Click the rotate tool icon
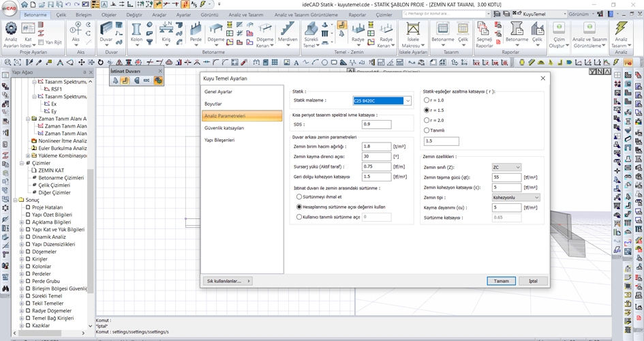Image resolution: width=644 pixels, height=341 pixels. 101,63
